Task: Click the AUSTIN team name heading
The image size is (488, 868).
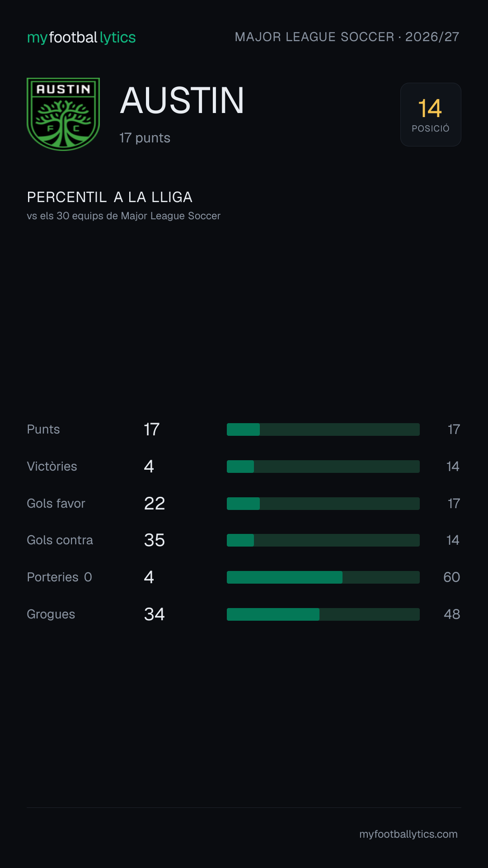Action: (x=182, y=100)
